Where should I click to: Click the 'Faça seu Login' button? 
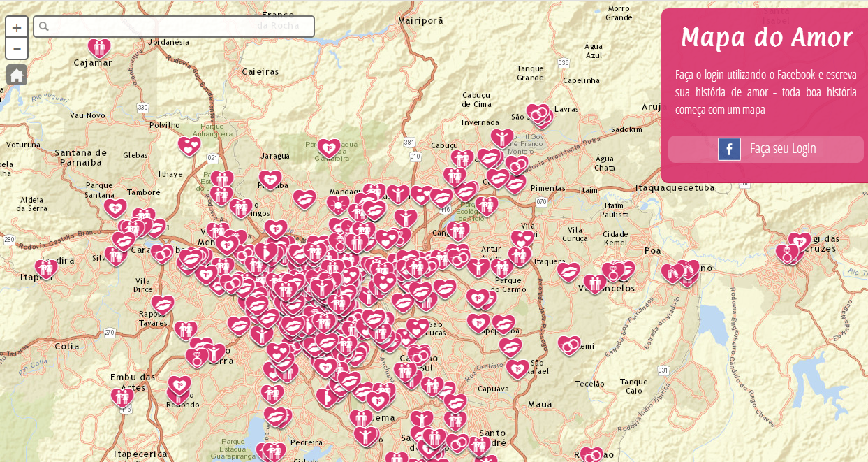tap(766, 149)
